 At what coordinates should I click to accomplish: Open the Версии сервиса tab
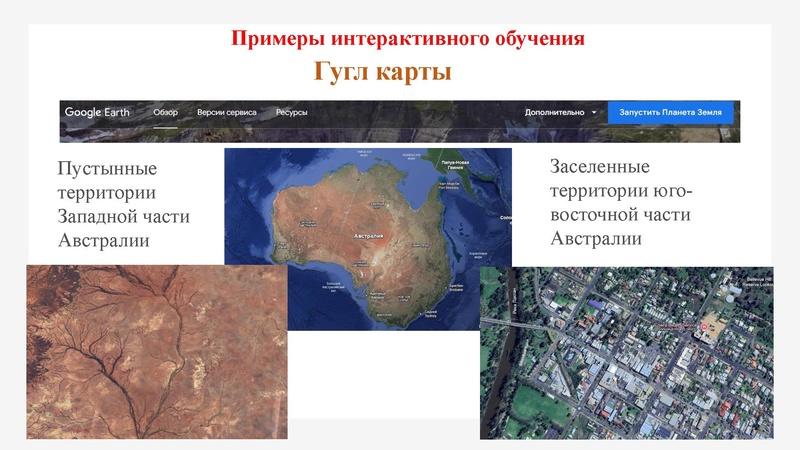pos(227,112)
